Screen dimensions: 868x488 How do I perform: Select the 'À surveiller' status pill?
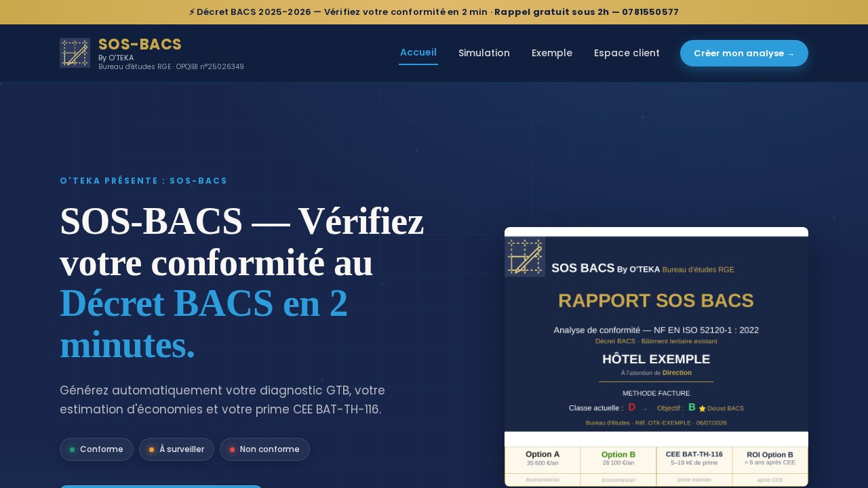(176, 449)
